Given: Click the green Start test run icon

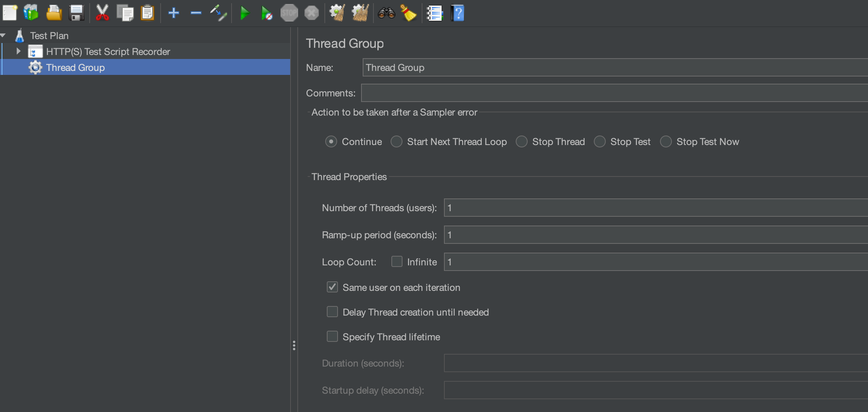Looking at the screenshot, I should [x=244, y=13].
